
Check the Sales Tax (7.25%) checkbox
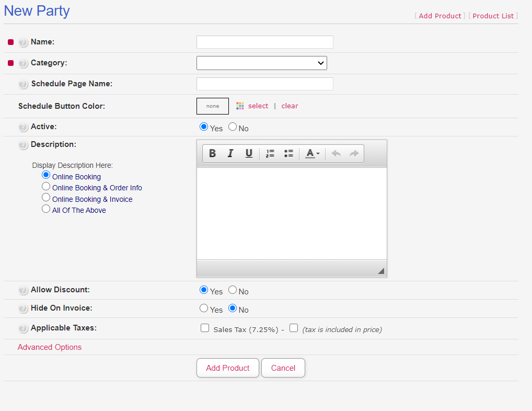tap(204, 328)
